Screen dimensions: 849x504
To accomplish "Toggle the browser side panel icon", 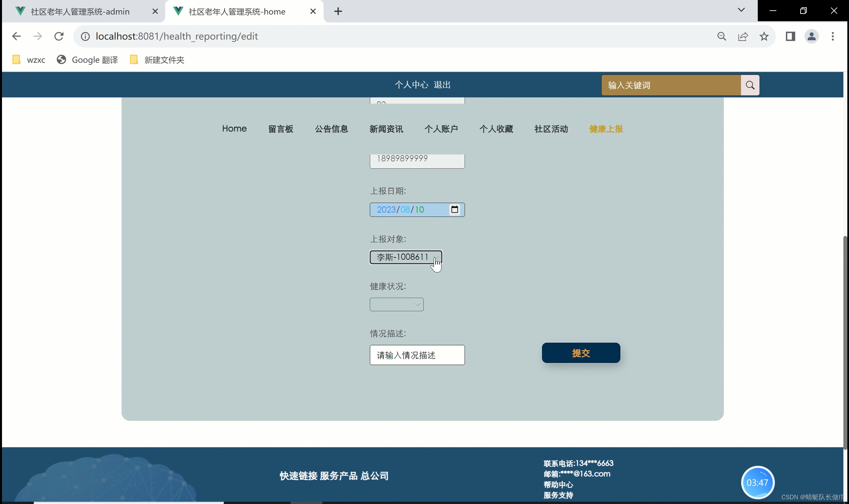I will click(790, 36).
